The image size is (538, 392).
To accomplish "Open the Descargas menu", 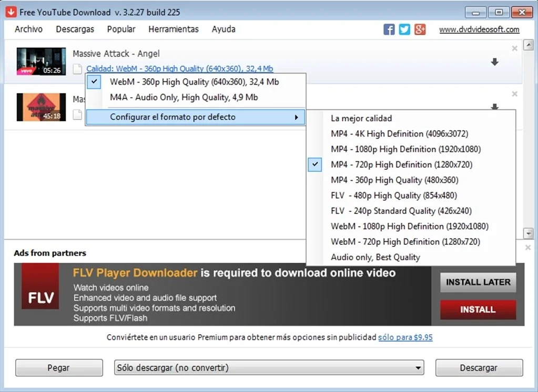I will (75, 29).
